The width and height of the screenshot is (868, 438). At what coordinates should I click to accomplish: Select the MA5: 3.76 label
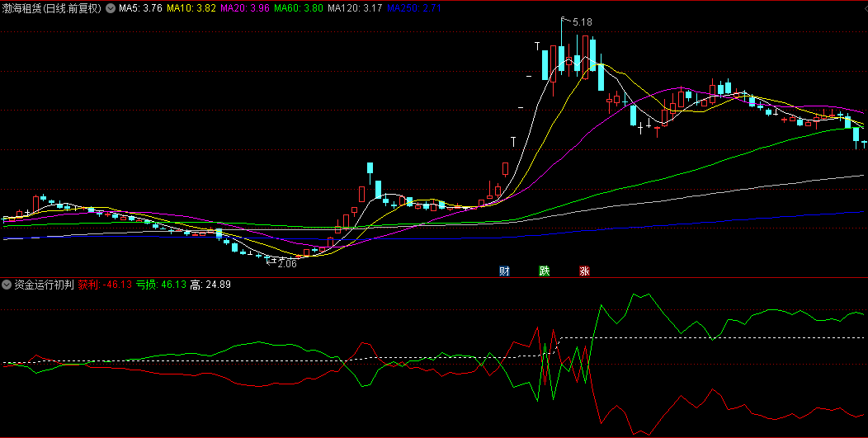pos(140,8)
